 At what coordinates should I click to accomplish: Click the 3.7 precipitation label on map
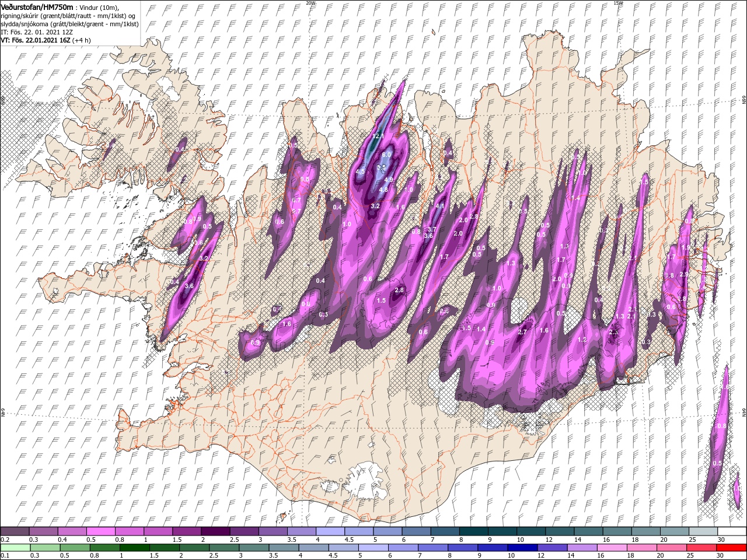[432, 229]
